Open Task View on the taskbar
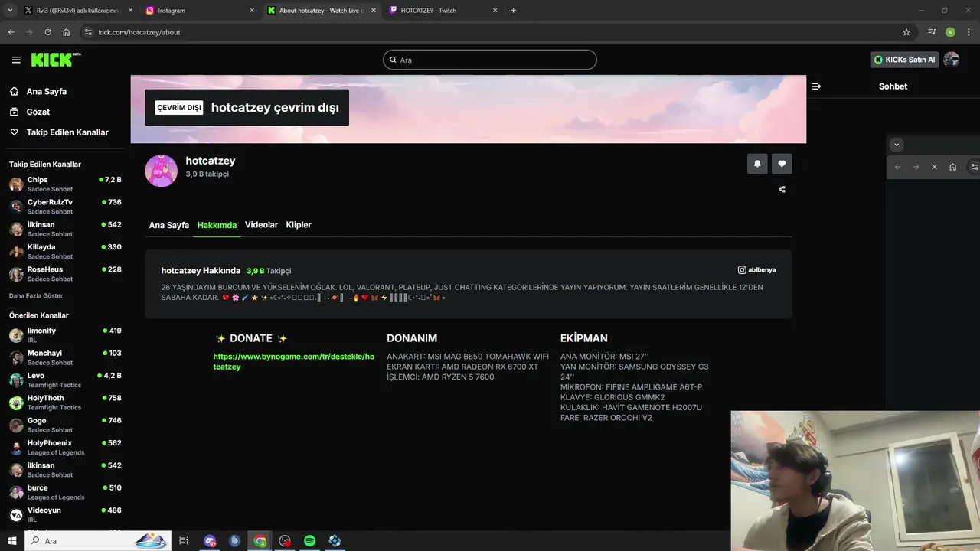 pos(184,541)
